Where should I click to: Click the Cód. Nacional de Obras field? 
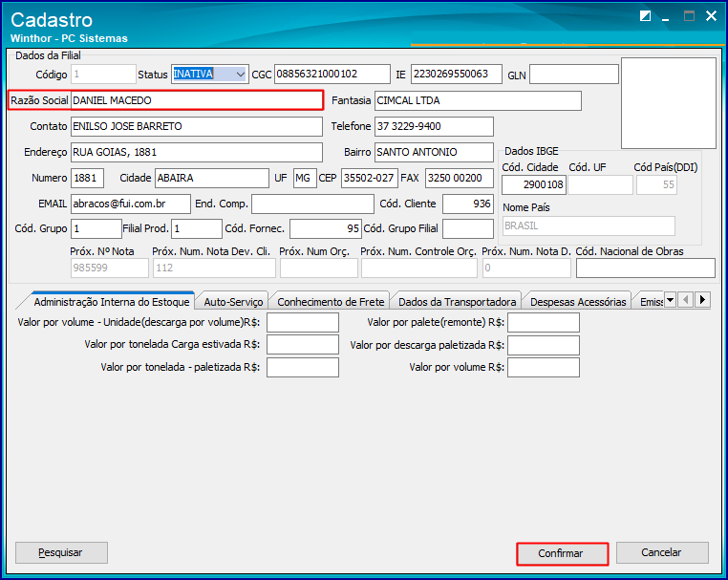click(645, 268)
